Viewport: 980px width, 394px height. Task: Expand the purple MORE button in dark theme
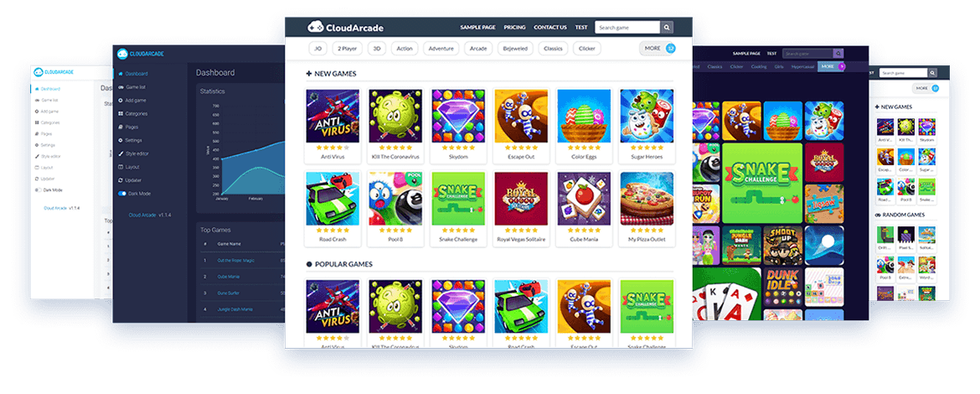(831, 66)
